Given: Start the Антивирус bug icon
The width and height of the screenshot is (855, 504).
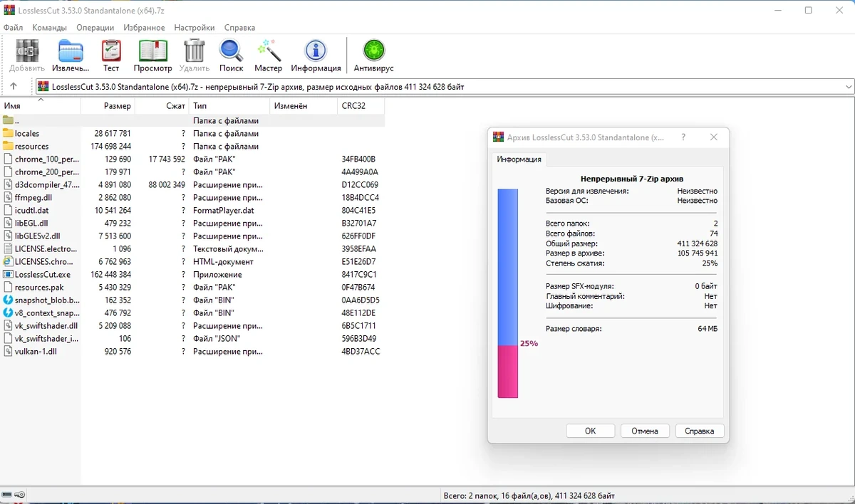Looking at the screenshot, I should pyautogui.click(x=373, y=51).
